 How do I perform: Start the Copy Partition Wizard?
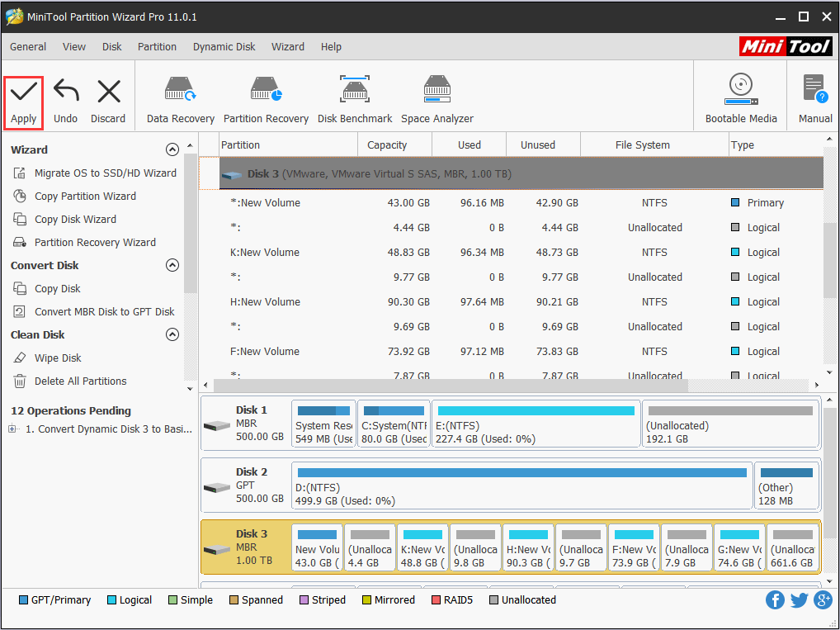(74, 197)
